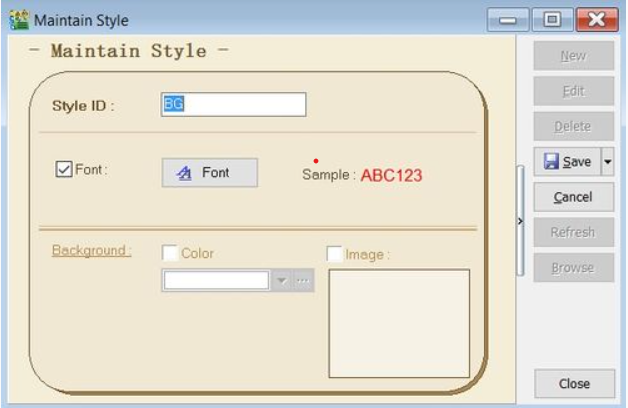Click the floppy disk Save icon
Image resolution: width=628 pixels, height=408 pixels.
click(549, 161)
